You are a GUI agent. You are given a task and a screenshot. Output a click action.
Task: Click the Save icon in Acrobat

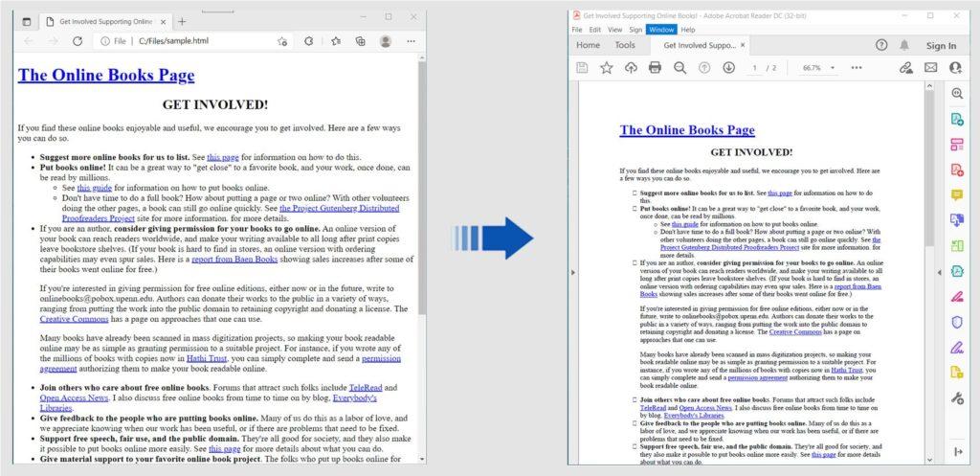[582, 68]
